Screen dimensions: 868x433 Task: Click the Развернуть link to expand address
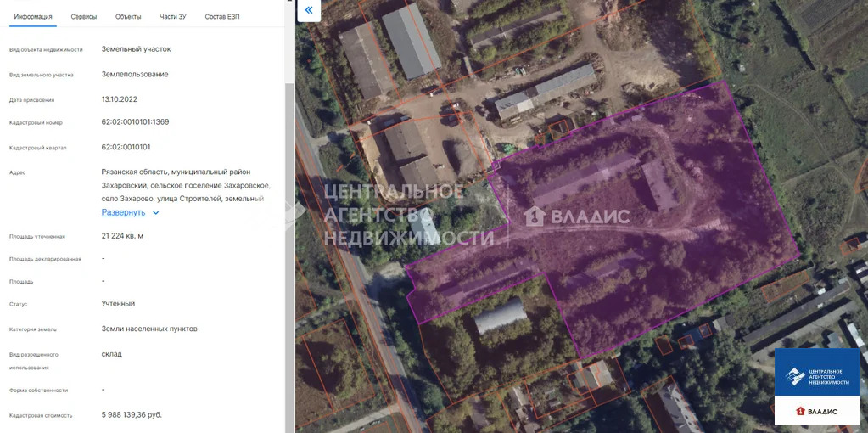click(123, 212)
